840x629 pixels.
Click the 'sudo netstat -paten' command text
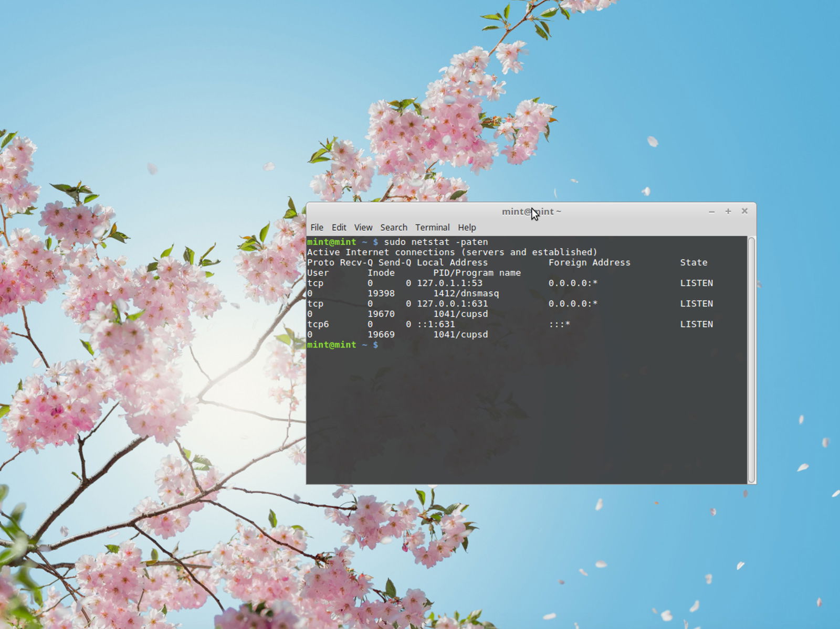(x=436, y=242)
